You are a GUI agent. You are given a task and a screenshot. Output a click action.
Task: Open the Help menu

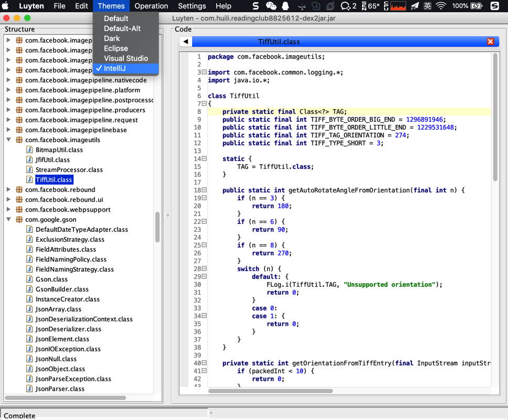click(224, 6)
